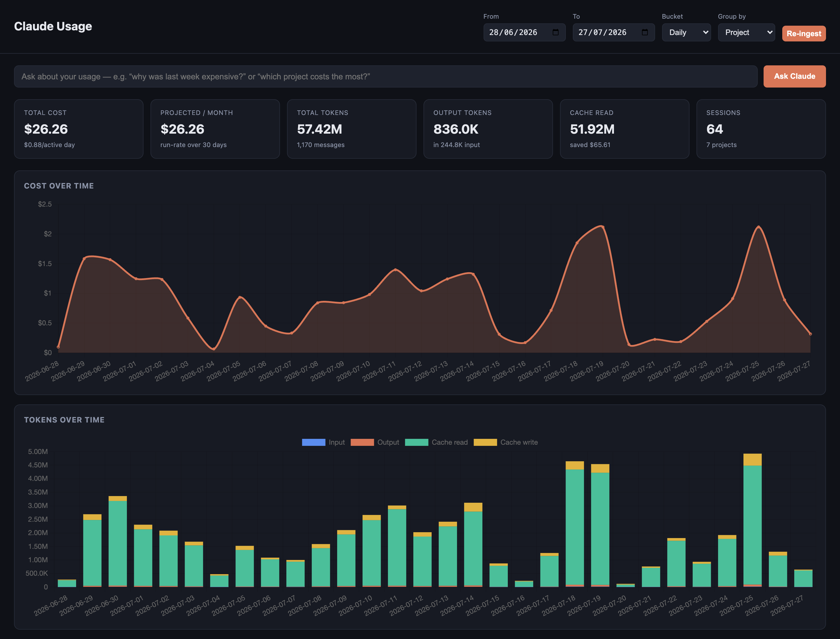Select the Cache Read 51.92M value
This screenshot has width=840, height=639.
tap(592, 129)
